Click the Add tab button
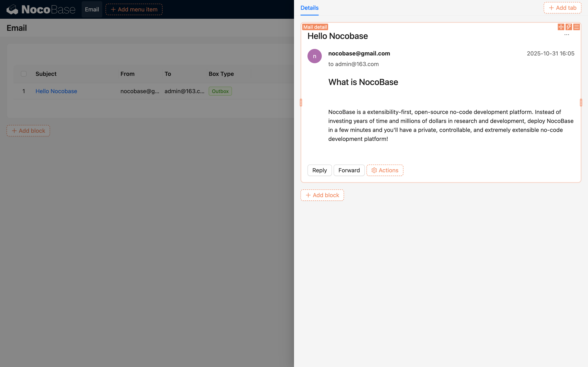Viewport: 588px width, 367px height. (562, 8)
